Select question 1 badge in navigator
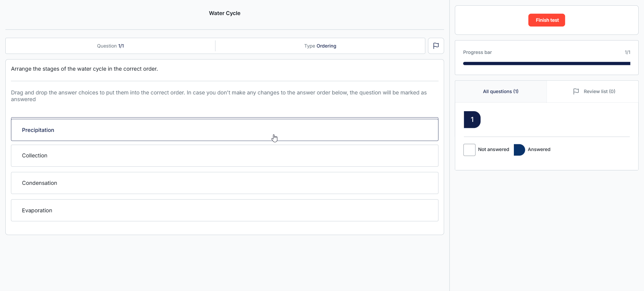This screenshot has width=644, height=291. [x=472, y=120]
